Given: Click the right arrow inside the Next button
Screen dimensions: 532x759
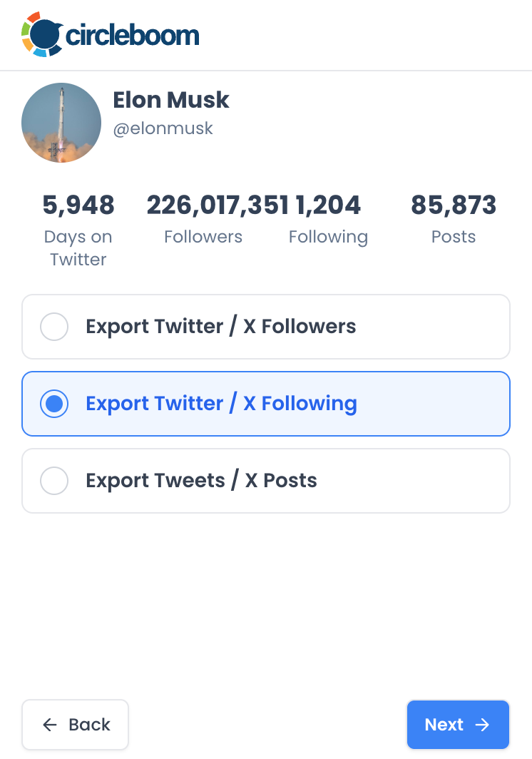Looking at the screenshot, I should pos(484,725).
